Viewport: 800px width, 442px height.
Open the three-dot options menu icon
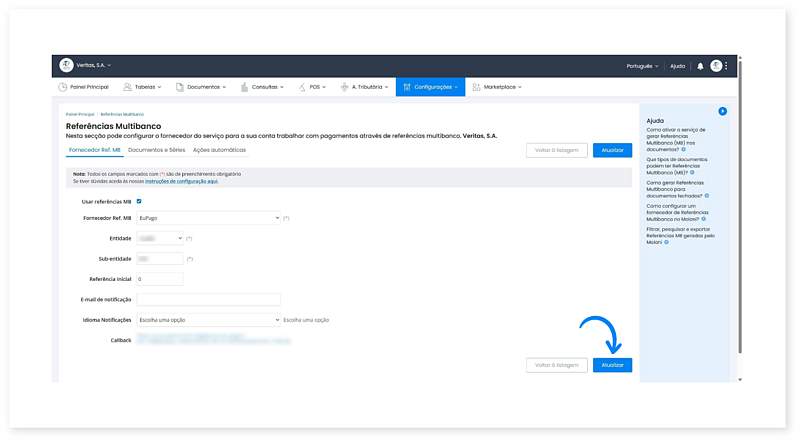(x=727, y=66)
